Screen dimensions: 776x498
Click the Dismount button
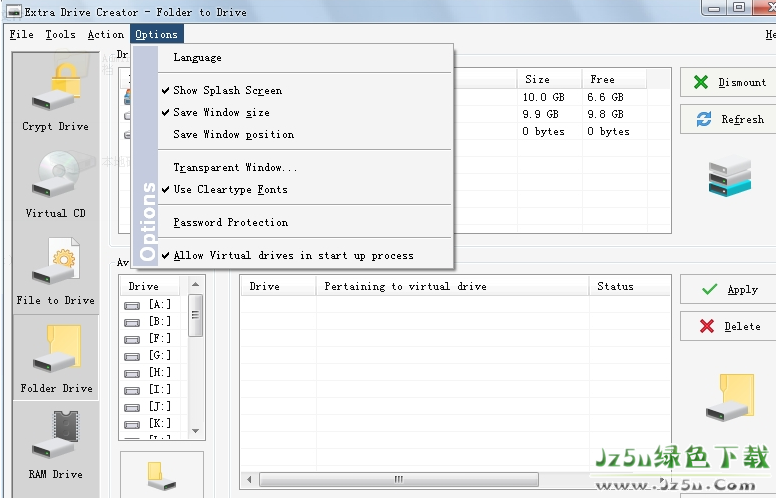(x=729, y=82)
